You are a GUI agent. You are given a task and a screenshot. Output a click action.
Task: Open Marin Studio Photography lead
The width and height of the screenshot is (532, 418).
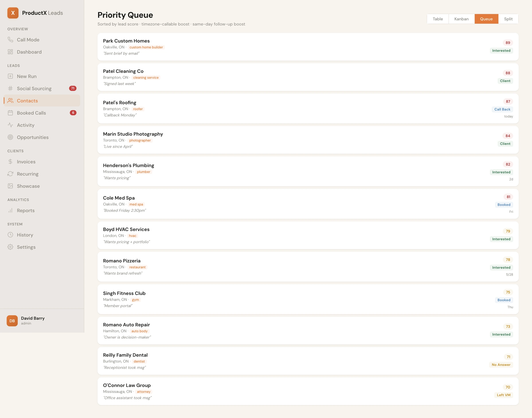[x=308, y=140]
